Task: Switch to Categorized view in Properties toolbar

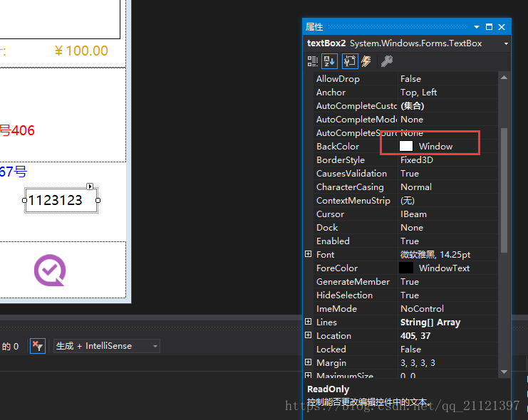Action: [x=313, y=61]
